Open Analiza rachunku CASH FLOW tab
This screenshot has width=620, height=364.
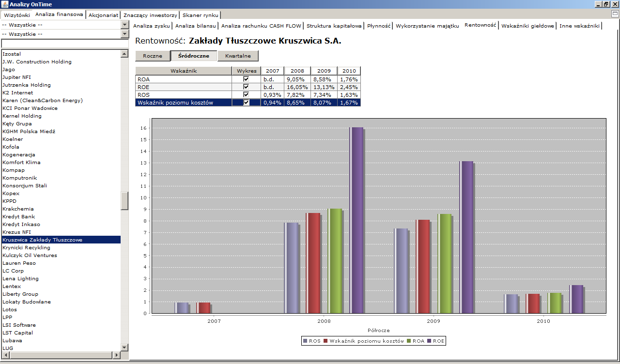pos(261,26)
